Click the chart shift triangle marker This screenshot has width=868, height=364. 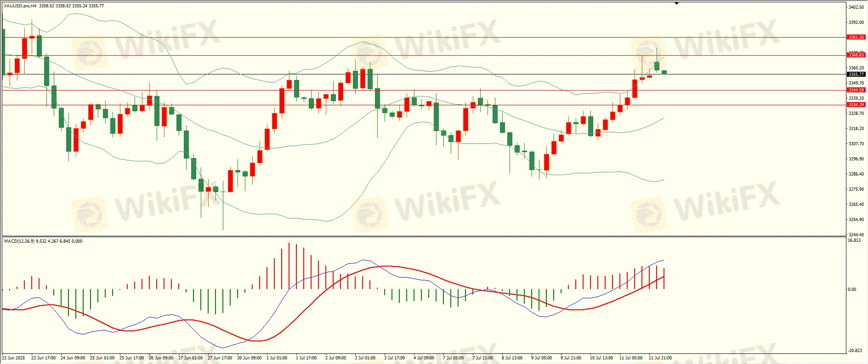676,3
